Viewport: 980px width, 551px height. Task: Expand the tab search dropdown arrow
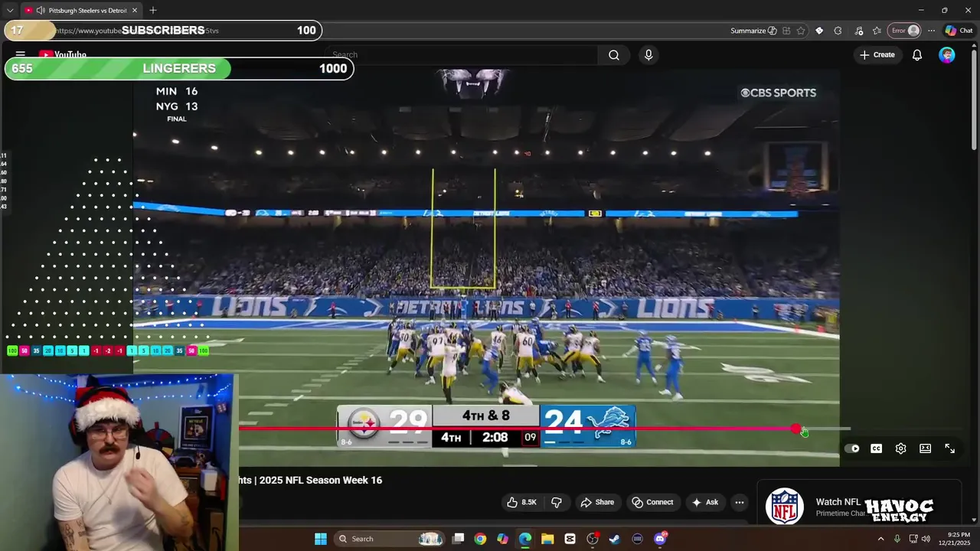(x=10, y=11)
